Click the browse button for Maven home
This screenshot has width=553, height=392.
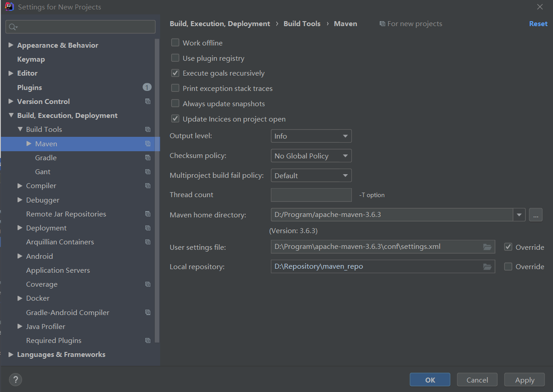535,215
